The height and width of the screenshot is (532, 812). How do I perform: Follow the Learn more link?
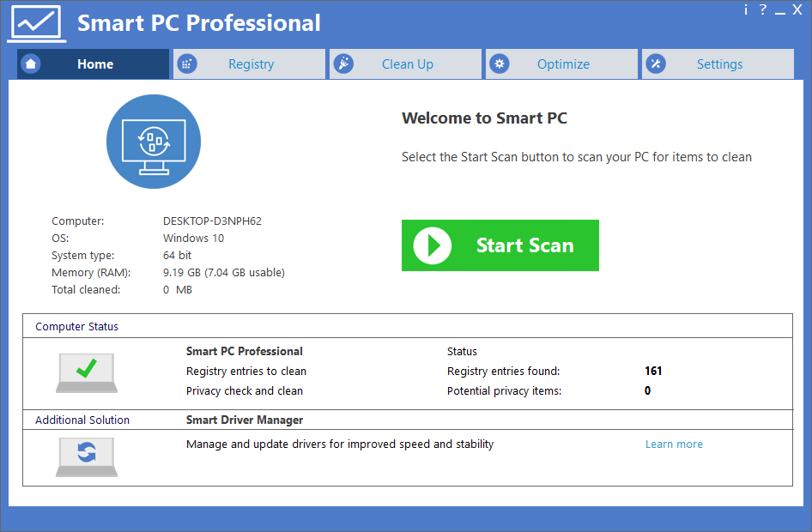click(x=674, y=444)
